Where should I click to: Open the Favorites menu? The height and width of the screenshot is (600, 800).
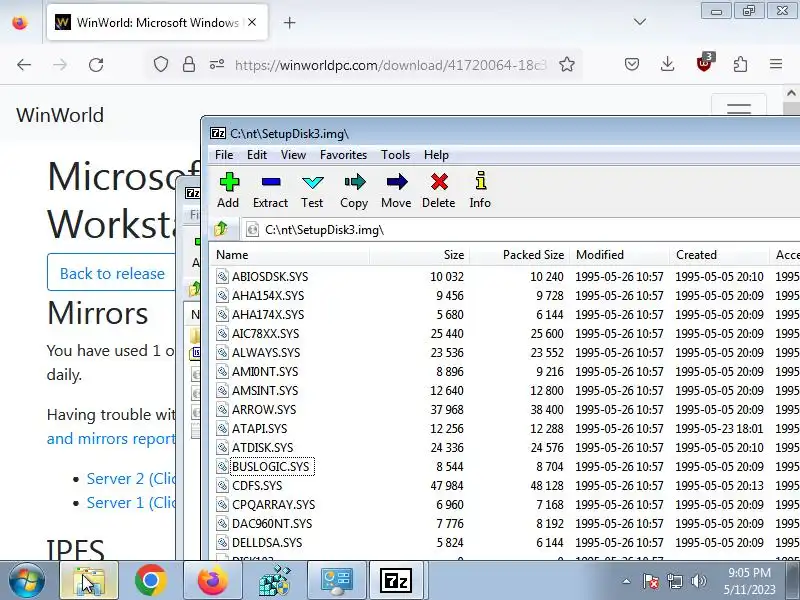(343, 155)
